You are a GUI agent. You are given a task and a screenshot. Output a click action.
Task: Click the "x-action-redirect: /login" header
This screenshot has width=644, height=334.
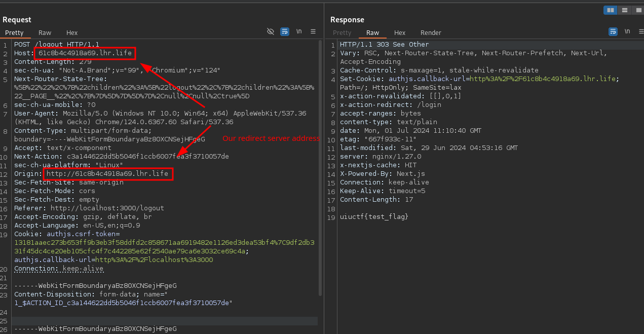[x=391, y=104]
